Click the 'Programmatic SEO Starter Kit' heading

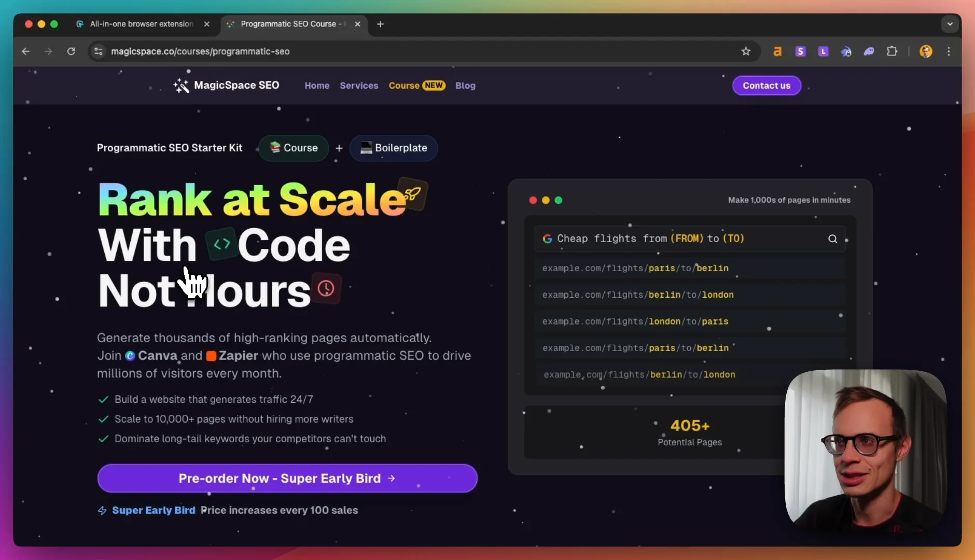pos(170,148)
